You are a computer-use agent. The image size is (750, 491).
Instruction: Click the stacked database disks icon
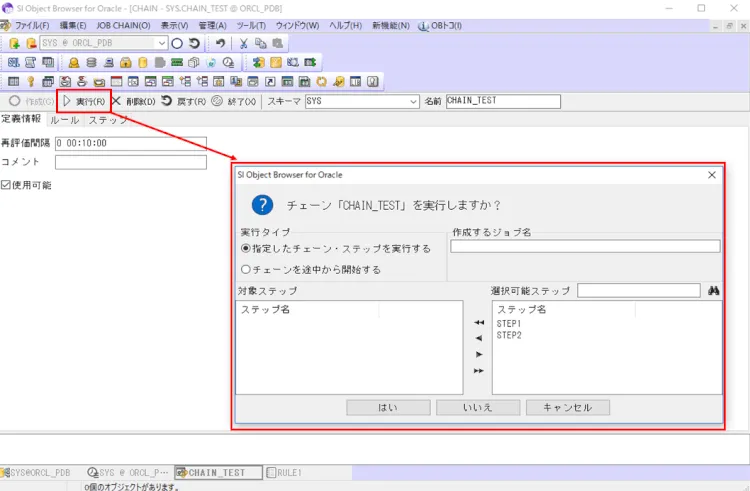[x=91, y=62]
